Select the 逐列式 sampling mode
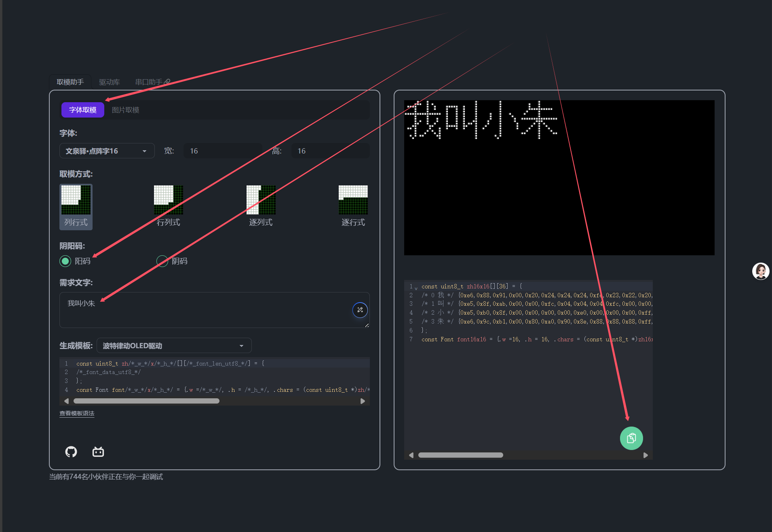The image size is (772, 532). [261, 207]
